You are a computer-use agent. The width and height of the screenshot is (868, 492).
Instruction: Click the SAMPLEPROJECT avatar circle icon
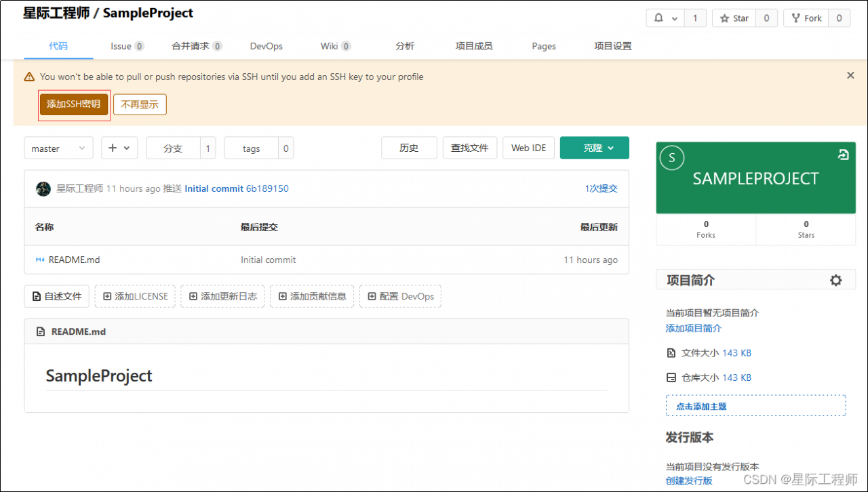click(672, 159)
